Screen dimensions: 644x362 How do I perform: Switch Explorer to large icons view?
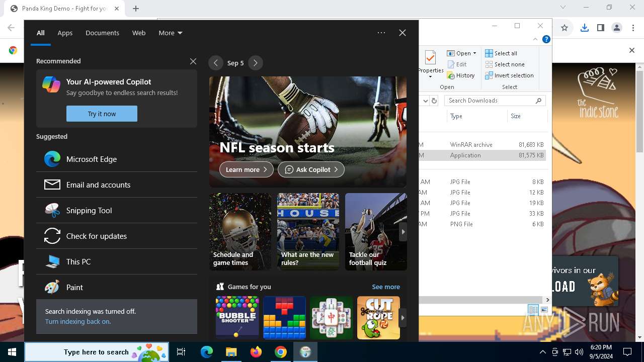(x=544, y=310)
